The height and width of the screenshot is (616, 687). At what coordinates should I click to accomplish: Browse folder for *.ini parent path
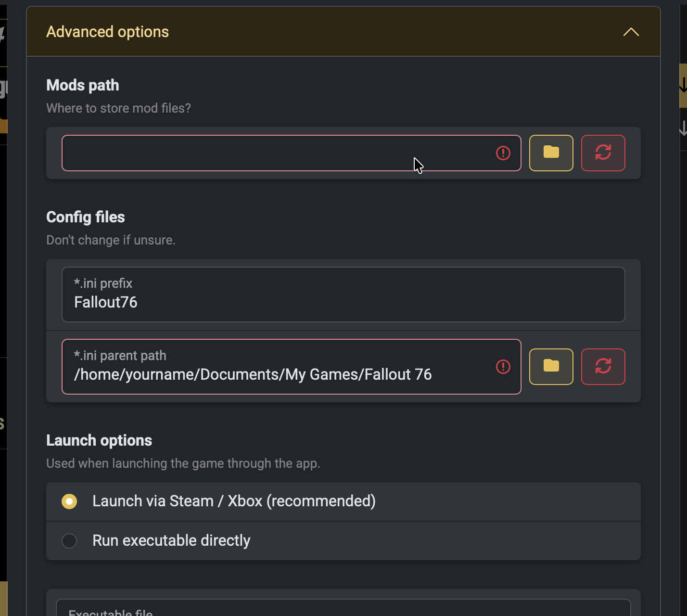tap(551, 367)
